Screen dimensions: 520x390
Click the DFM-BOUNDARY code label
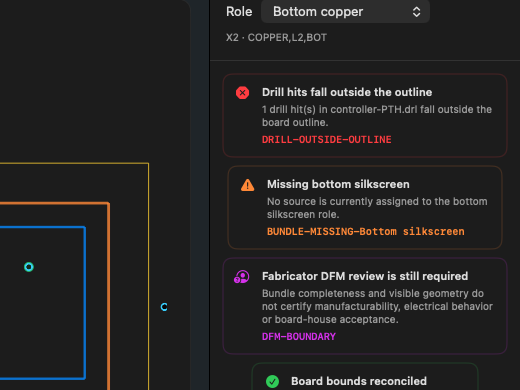tap(299, 337)
